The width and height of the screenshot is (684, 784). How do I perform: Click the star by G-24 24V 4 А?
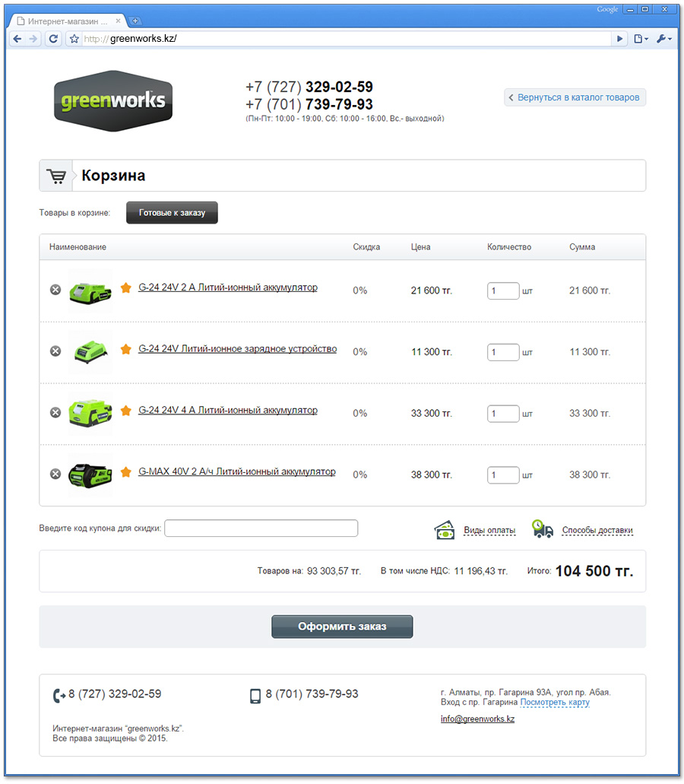(x=126, y=411)
